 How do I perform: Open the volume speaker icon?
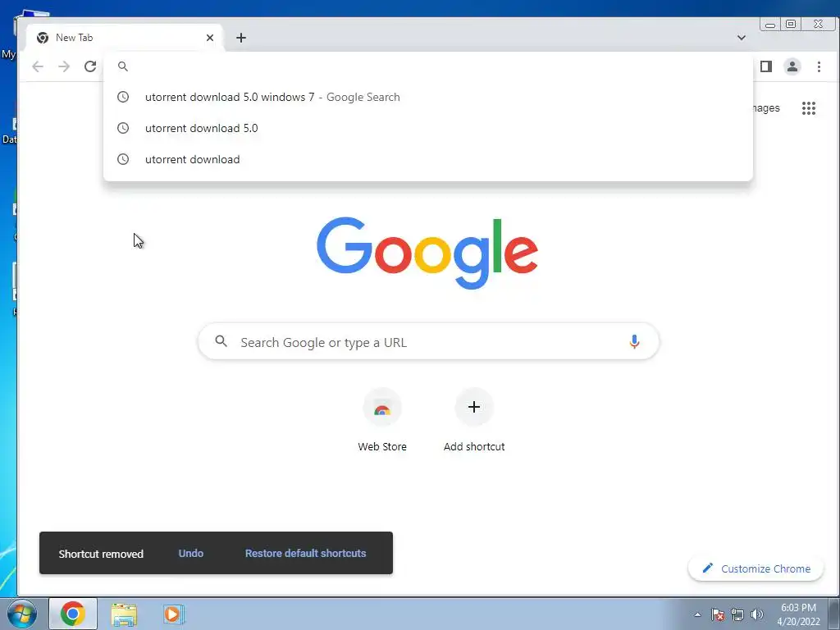[x=757, y=614]
